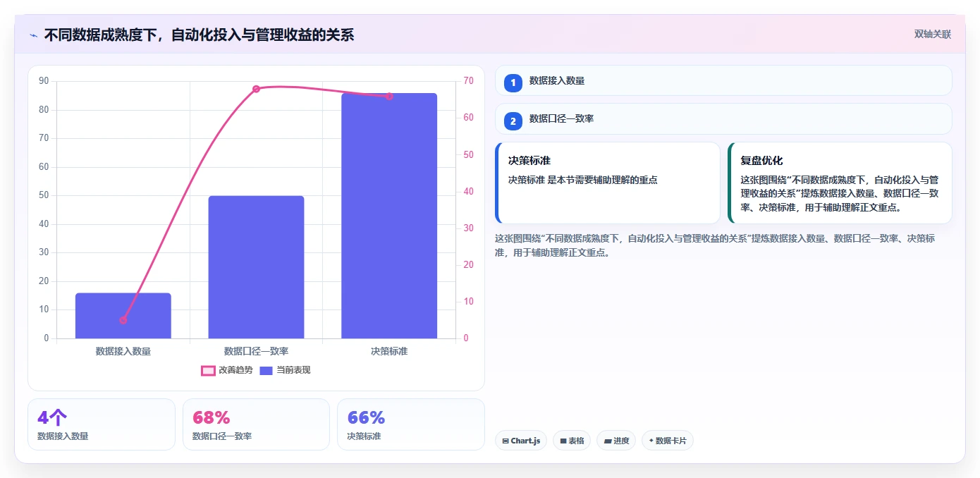Click the line point on the 决策标准 bar
Screen dimensions: 980x478
point(389,96)
